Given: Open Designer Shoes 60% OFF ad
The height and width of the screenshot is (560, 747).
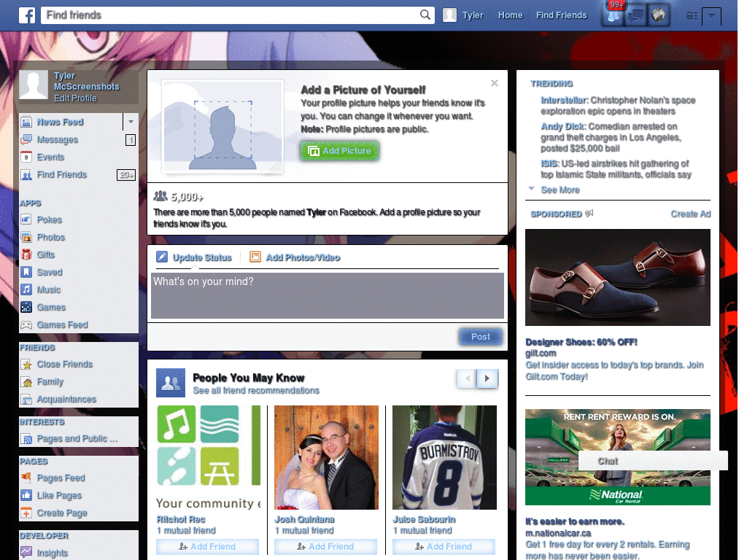Looking at the screenshot, I should [581, 342].
